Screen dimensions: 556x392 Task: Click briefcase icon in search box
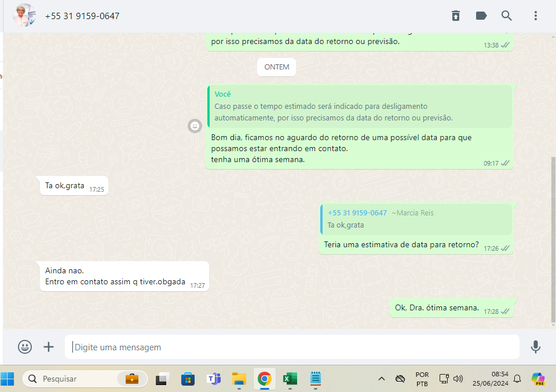(132, 379)
